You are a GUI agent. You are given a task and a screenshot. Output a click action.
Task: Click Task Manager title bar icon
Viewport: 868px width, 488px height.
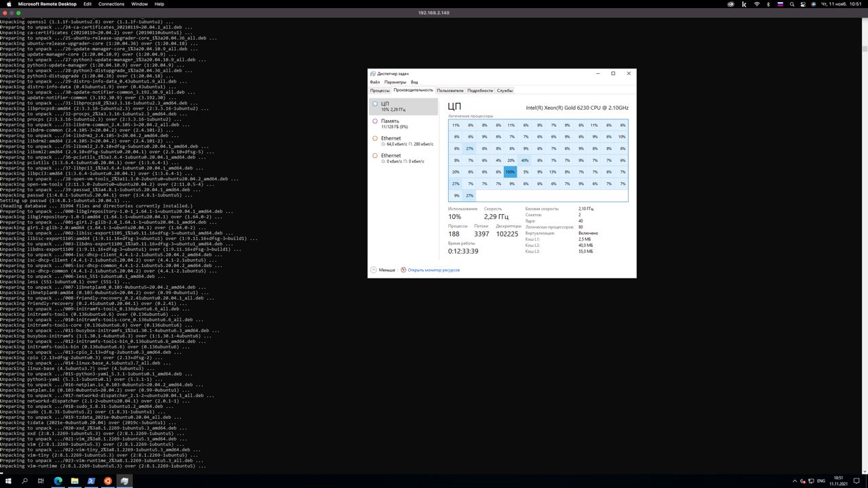click(373, 73)
